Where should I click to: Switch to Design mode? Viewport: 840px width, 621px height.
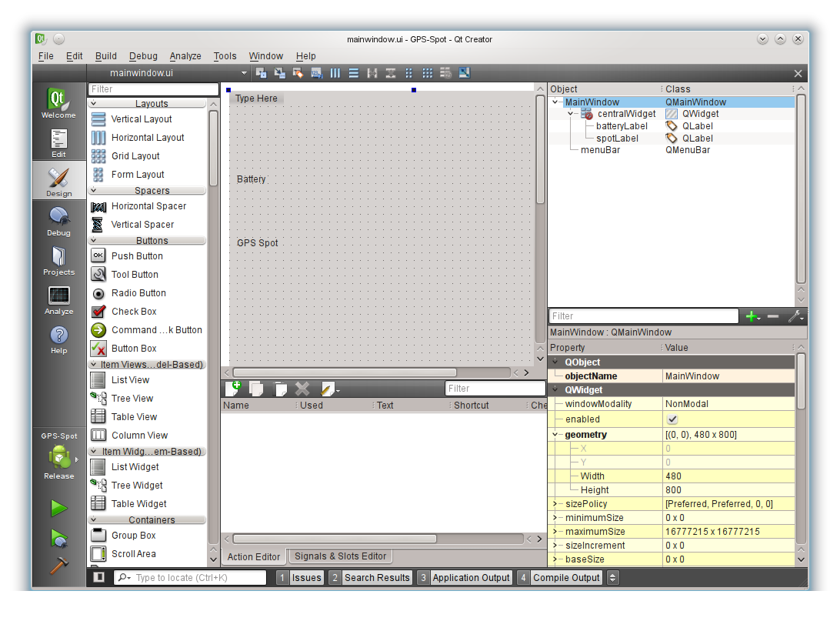58,181
